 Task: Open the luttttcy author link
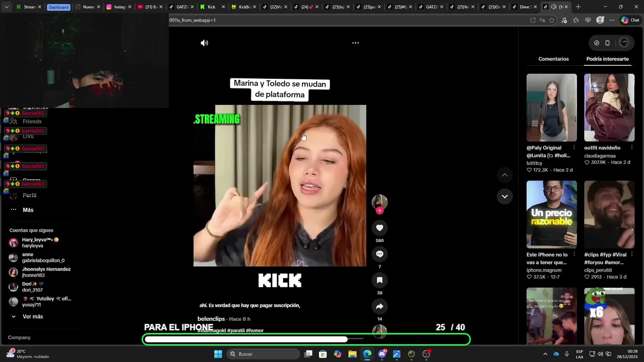pyautogui.click(x=534, y=163)
